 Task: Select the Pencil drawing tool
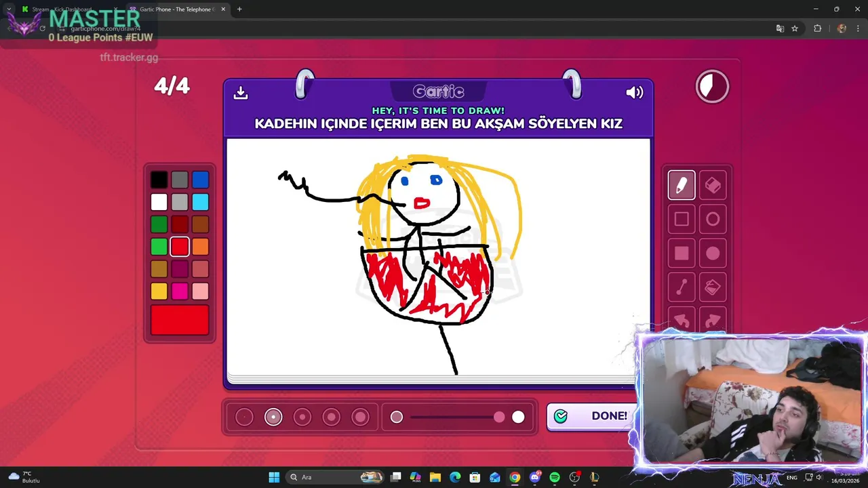pos(682,185)
